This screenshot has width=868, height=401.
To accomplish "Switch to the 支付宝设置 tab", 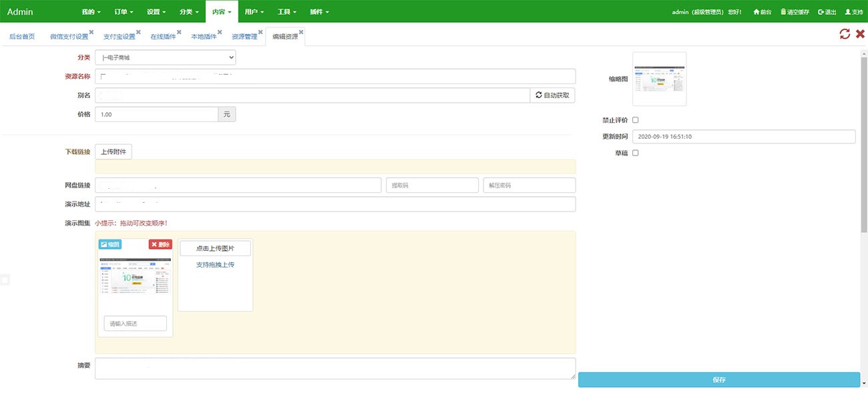I will click(x=119, y=37).
